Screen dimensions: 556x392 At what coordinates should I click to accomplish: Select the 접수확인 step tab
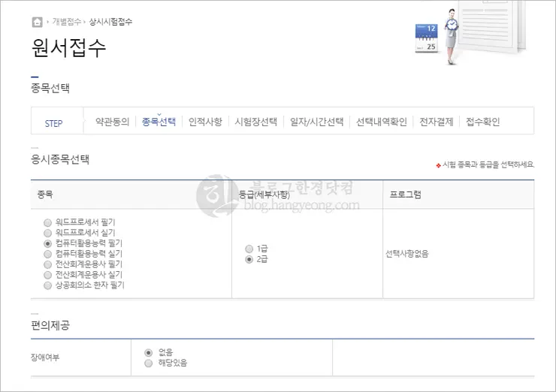coord(482,122)
